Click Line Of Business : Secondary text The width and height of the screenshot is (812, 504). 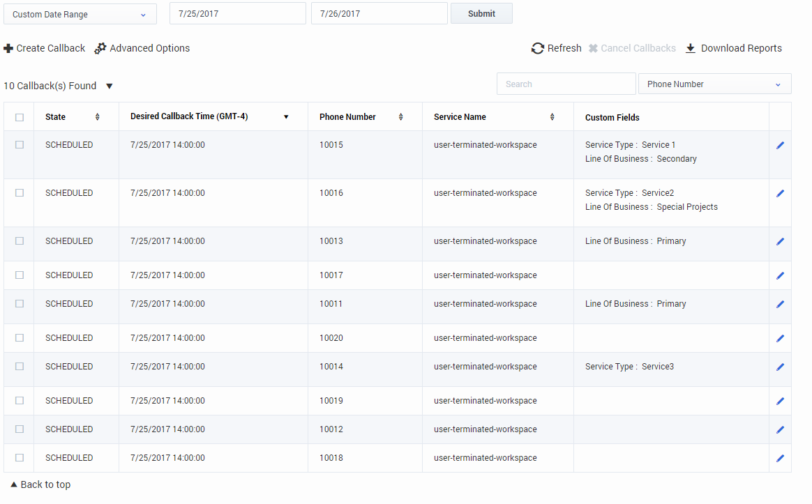tap(640, 159)
